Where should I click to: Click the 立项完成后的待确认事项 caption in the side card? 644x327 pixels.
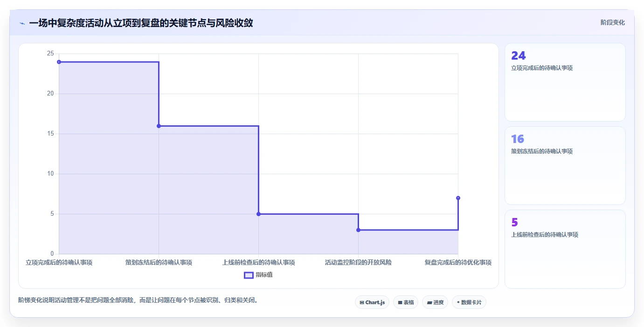click(x=542, y=68)
